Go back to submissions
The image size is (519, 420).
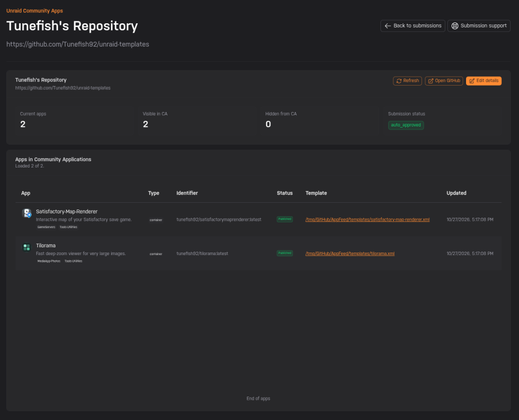click(413, 26)
